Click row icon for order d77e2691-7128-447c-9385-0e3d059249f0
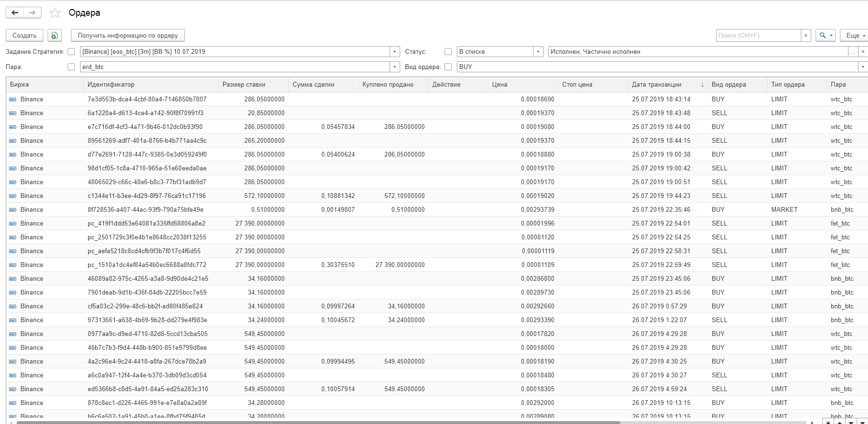Screen dimensions: 868x424 (13, 155)
